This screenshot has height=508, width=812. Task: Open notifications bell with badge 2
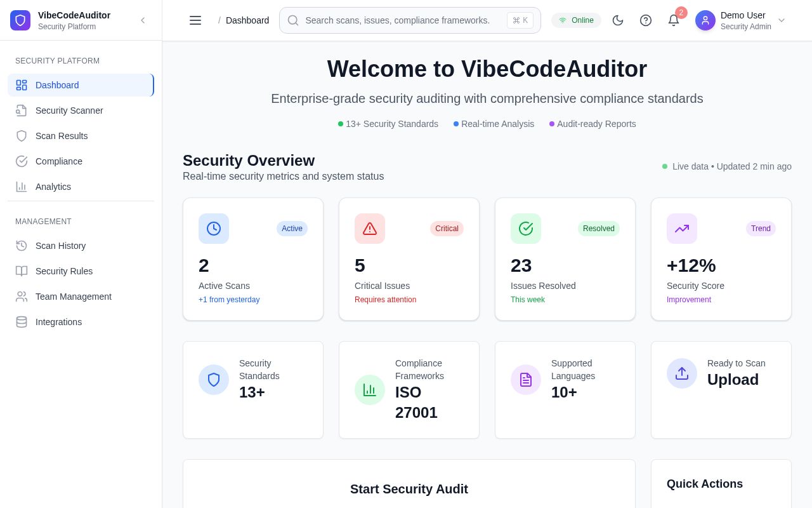674,20
